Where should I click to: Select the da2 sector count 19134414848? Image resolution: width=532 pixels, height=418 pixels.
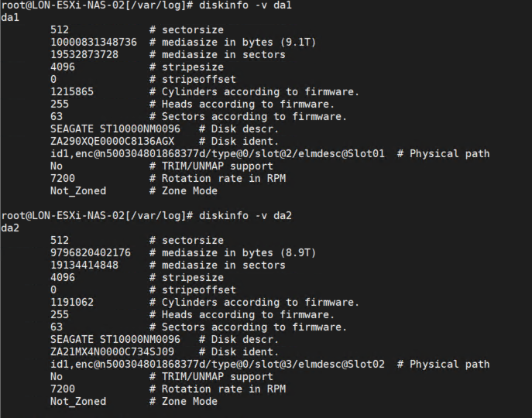[84, 266]
